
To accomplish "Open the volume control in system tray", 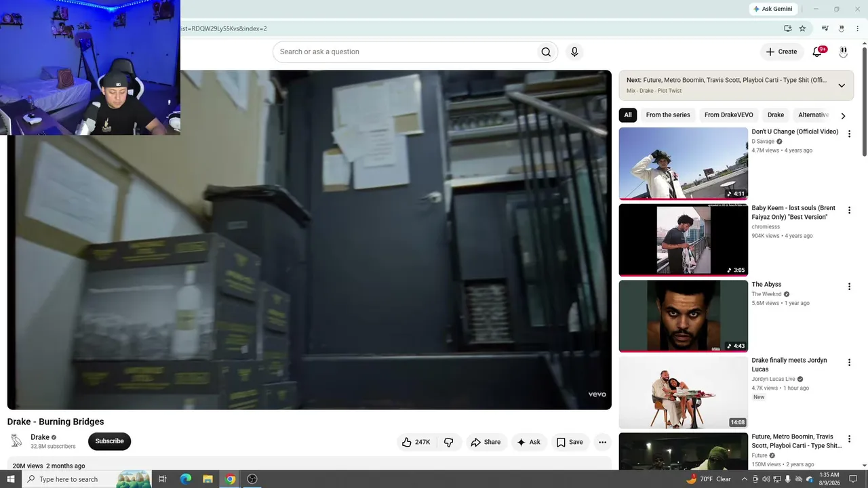I will 766,479.
